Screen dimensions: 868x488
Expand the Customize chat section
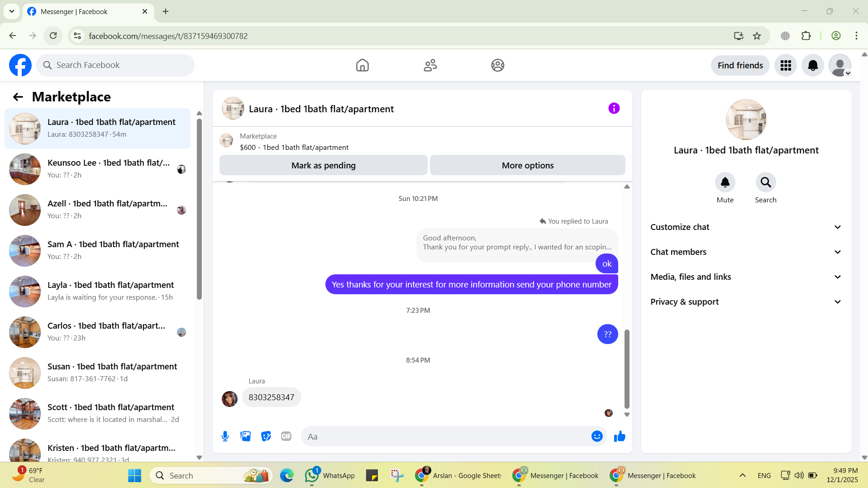point(746,227)
